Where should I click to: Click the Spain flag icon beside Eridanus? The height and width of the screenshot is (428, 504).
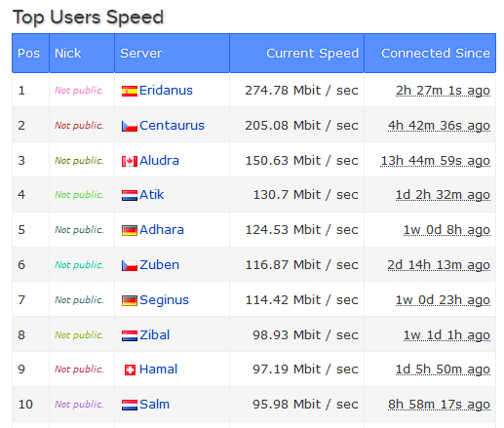130,92
